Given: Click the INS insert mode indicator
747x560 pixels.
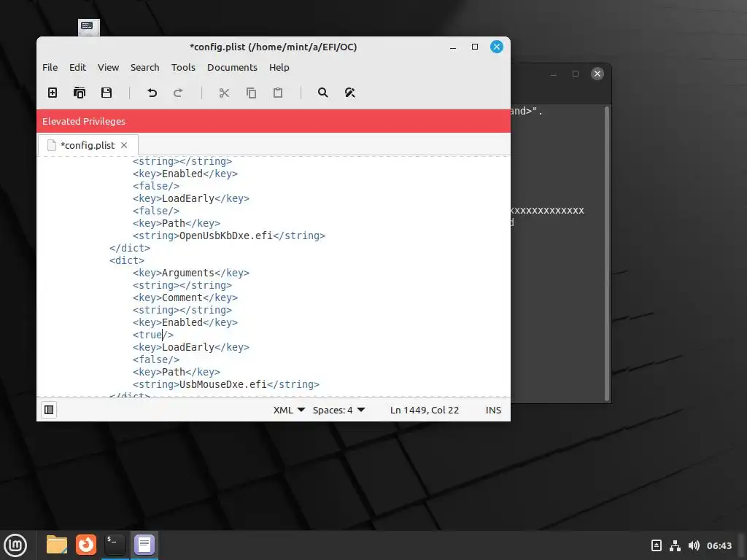Looking at the screenshot, I should pos(493,410).
